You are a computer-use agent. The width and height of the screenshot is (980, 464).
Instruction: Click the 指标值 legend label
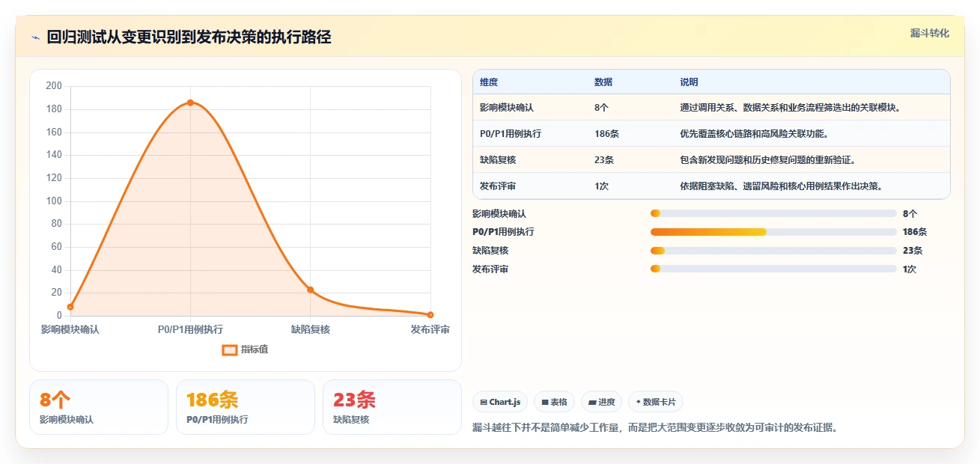255,349
